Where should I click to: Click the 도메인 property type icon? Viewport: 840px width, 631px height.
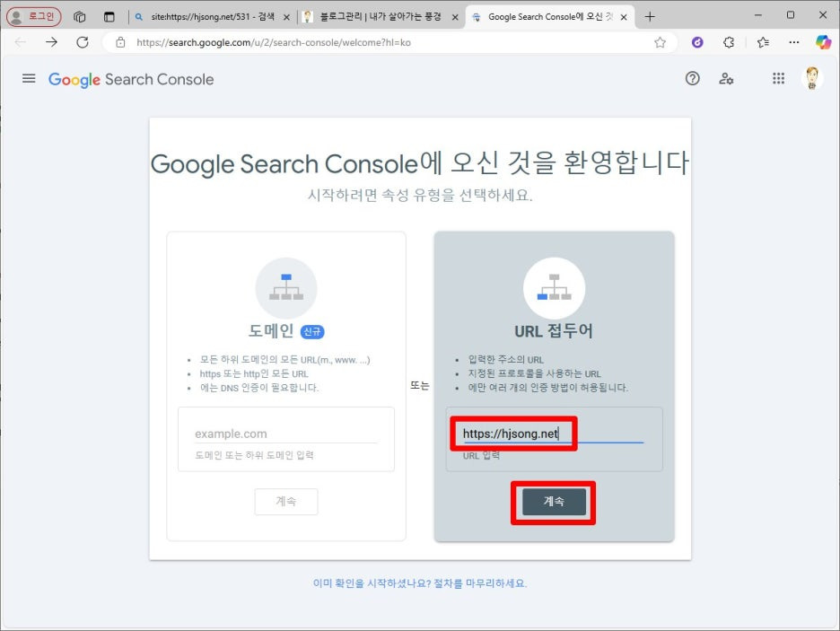click(286, 288)
